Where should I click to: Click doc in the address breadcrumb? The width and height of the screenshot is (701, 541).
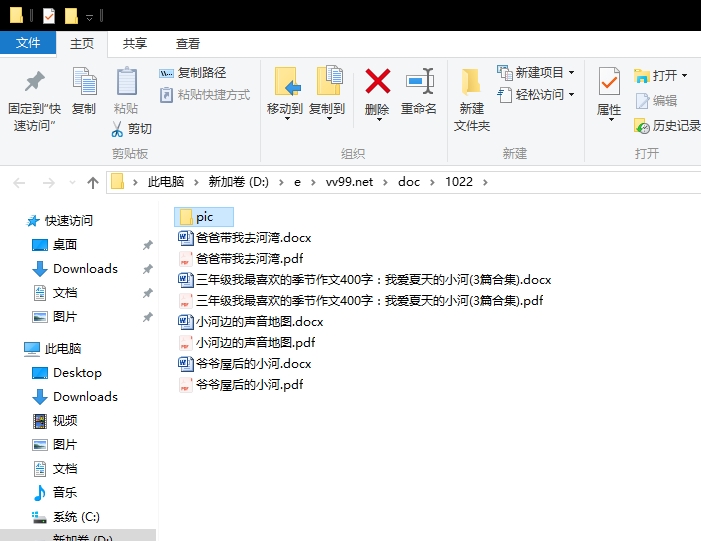(x=409, y=182)
